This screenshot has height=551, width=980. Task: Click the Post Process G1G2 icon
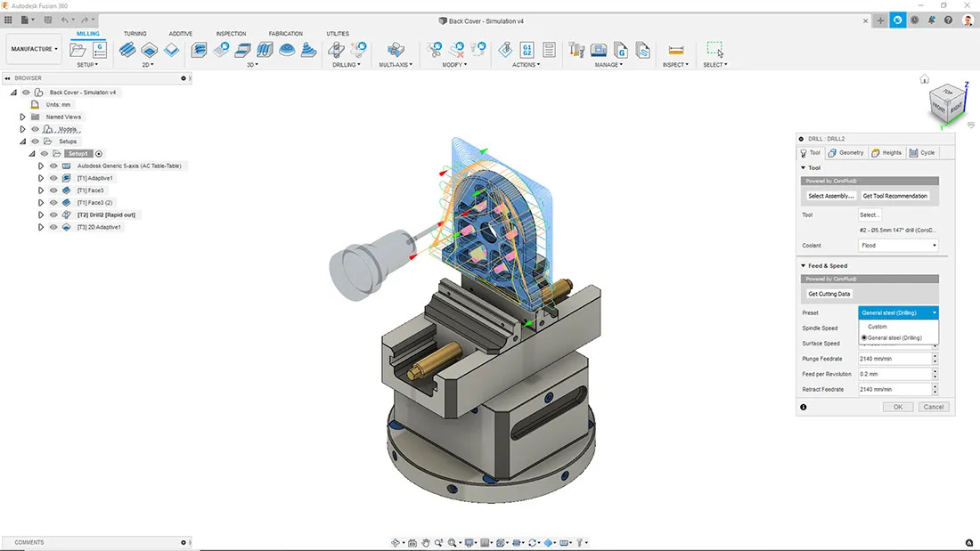point(527,50)
